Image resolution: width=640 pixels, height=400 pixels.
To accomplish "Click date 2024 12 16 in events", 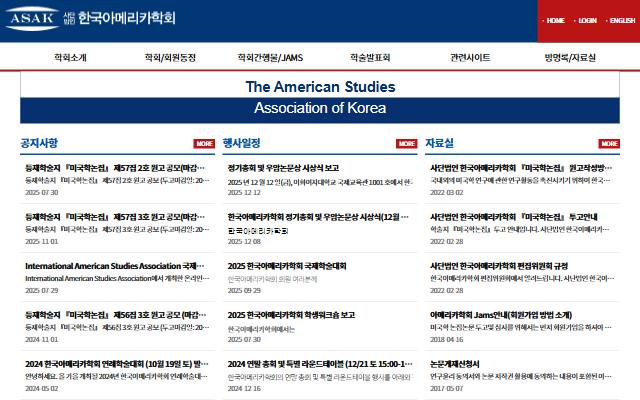I will click(x=244, y=389).
